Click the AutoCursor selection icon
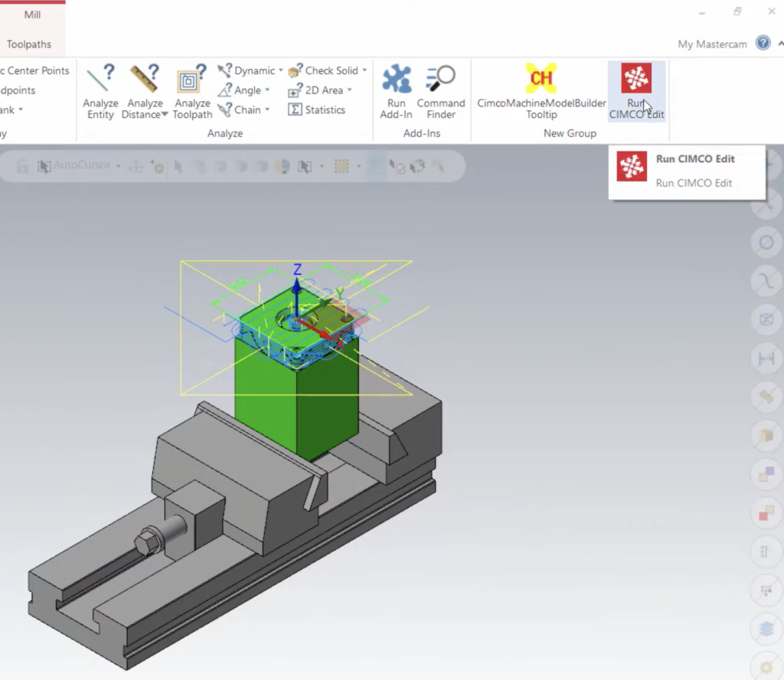Viewport: 784px width, 680px height. pos(44,165)
